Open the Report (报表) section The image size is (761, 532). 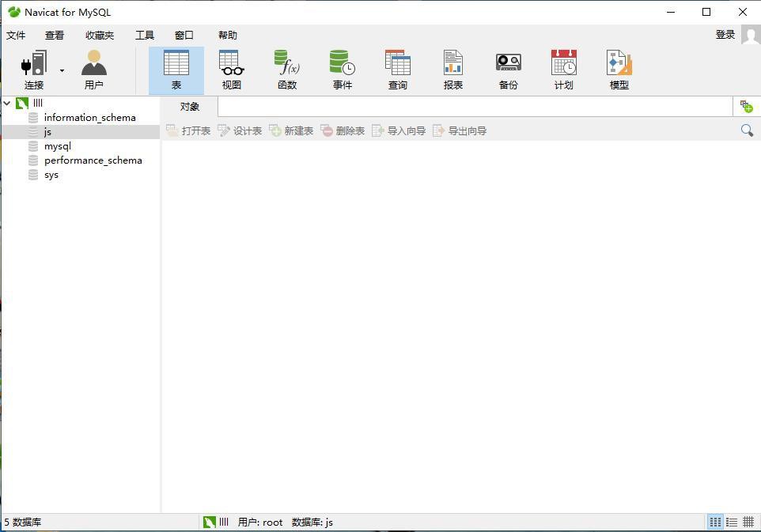(452, 70)
